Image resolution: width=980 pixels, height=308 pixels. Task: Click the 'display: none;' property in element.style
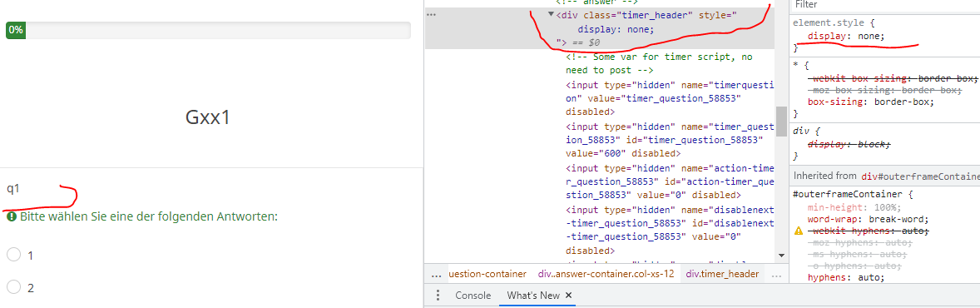847,36
